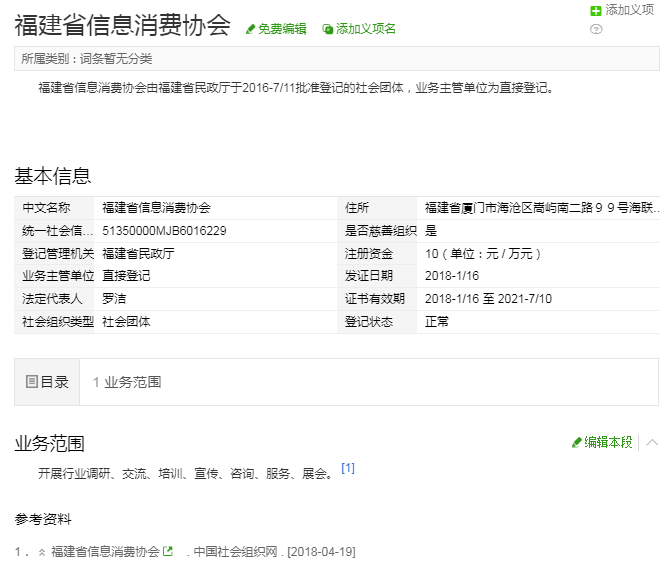Click the page title 福建省信息消费协会

[122, 25]
